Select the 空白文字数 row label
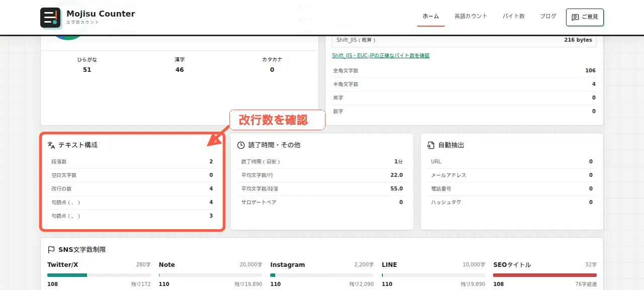 coord(64,175)
